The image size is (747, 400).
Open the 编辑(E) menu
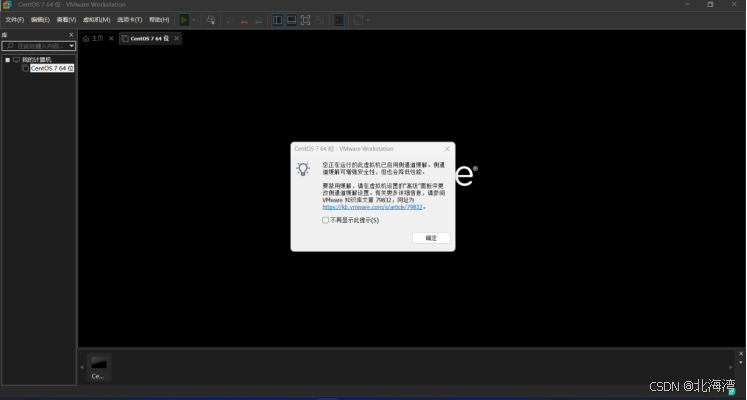40,20
